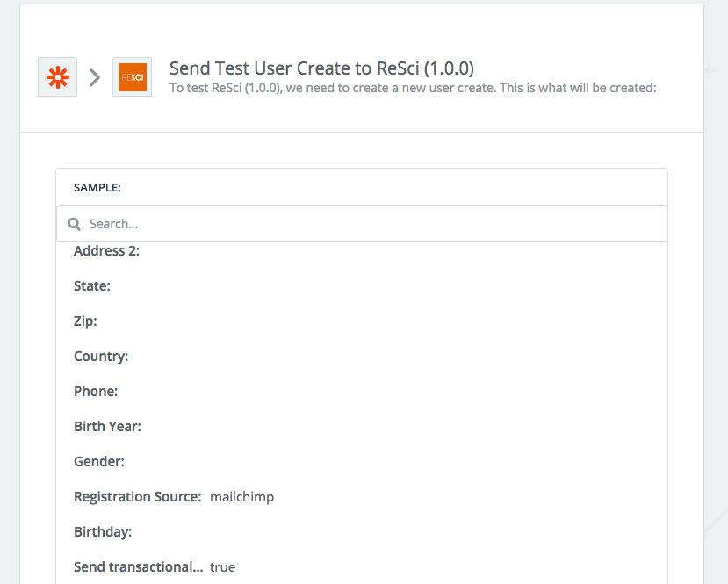Click the ReSci app logo icon
Screen dimensions: 728x584
133,77
